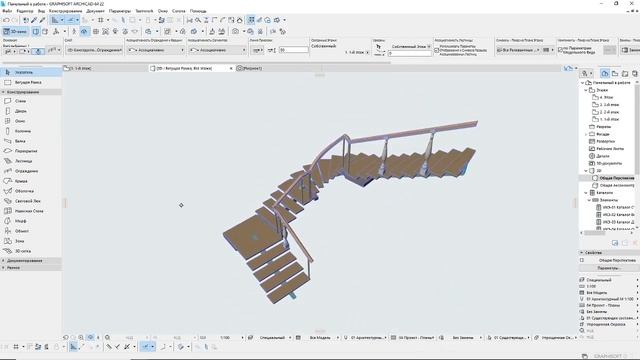Toggle the floor plan view icon beside 3D-окно
The image size is (640, 360).
[36, 31]
